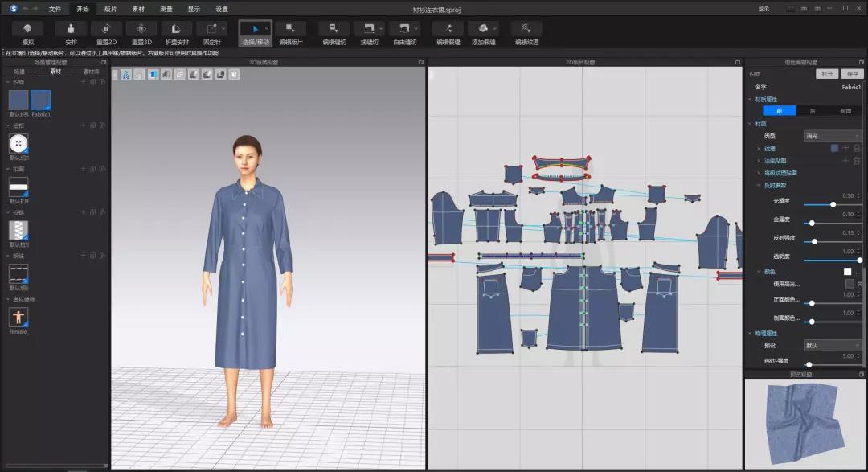This screenshot has height=472, width=868.
Task: Open the 类型 dropdown showing 消光
Action: point(832,135)
